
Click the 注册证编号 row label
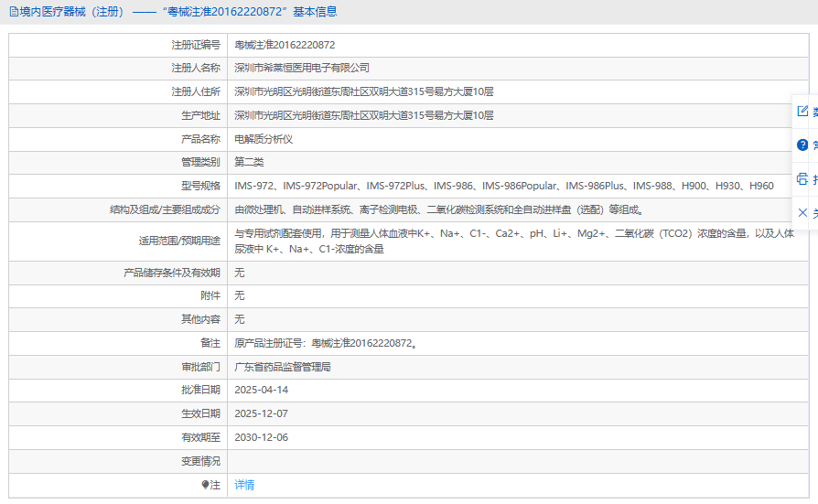(196, 45)
